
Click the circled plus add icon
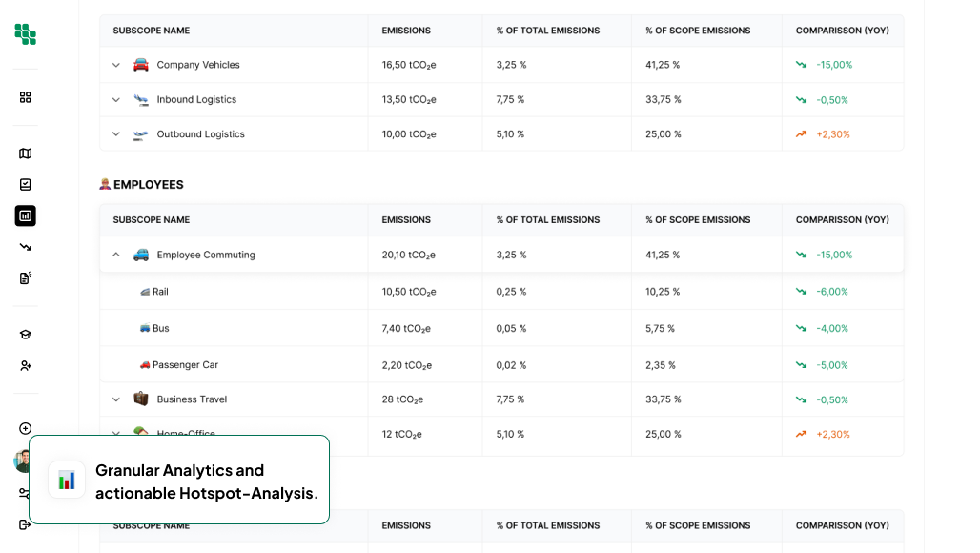tap(26, 429)
